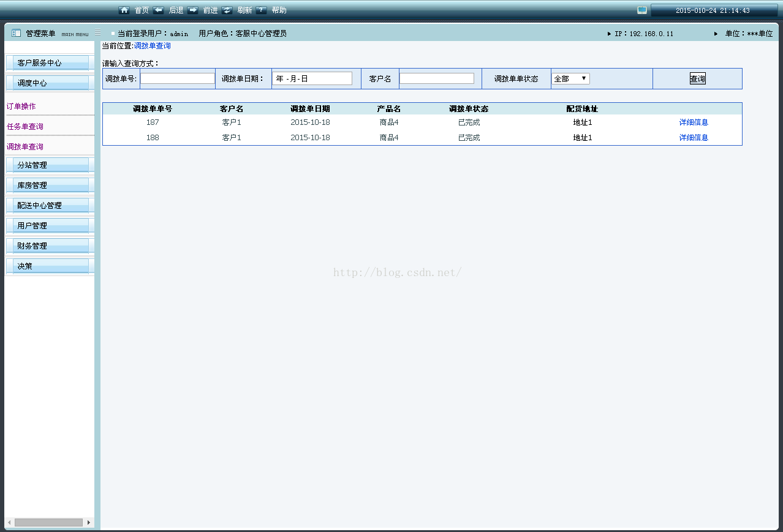Click the monitor icon near the clock
This screenshot has width=783, height=532.
[x=642, y=10]
